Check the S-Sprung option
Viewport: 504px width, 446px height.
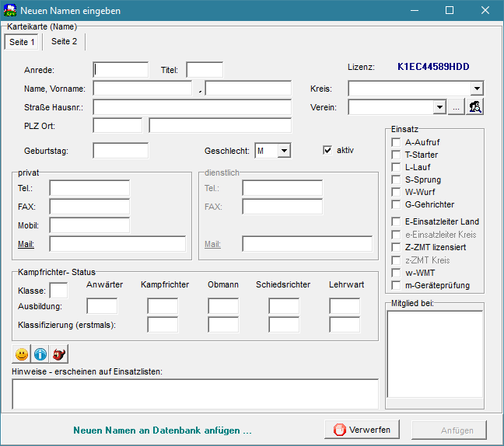tap(396, 179)
